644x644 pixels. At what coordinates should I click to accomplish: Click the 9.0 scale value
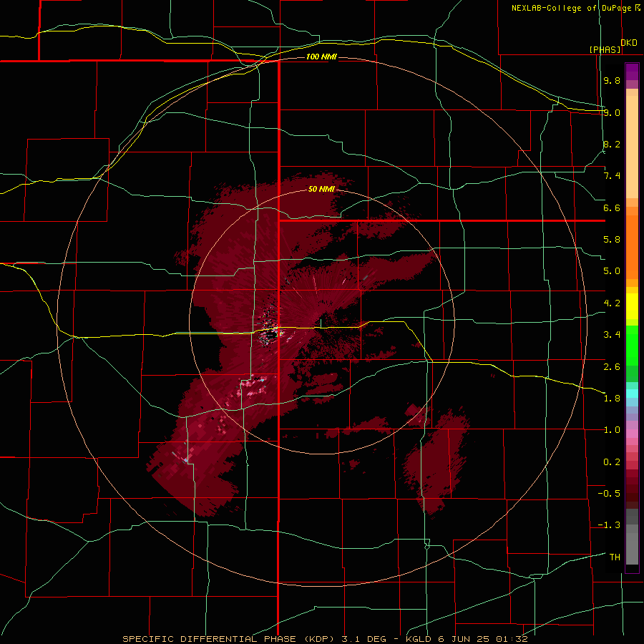point(612,112)
